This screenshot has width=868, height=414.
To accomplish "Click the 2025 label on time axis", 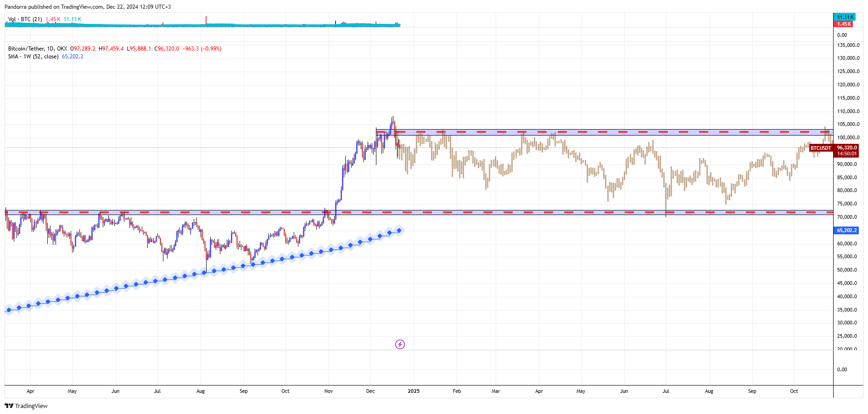I will pos(414,391).
